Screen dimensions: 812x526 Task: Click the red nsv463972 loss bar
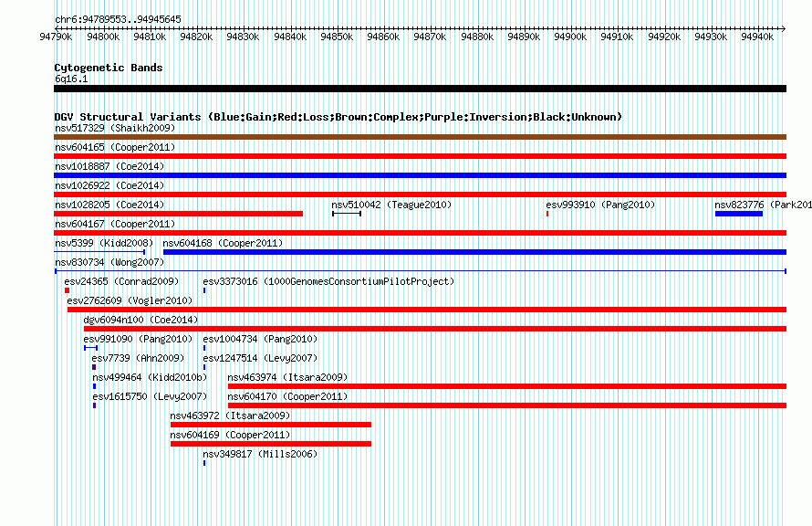271,425
